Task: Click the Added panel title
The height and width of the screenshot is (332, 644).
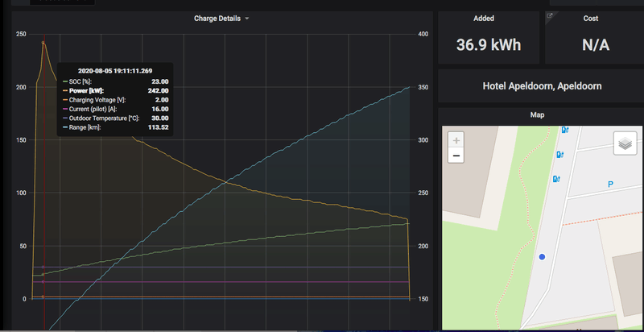Action: click(x=484, y=19)
